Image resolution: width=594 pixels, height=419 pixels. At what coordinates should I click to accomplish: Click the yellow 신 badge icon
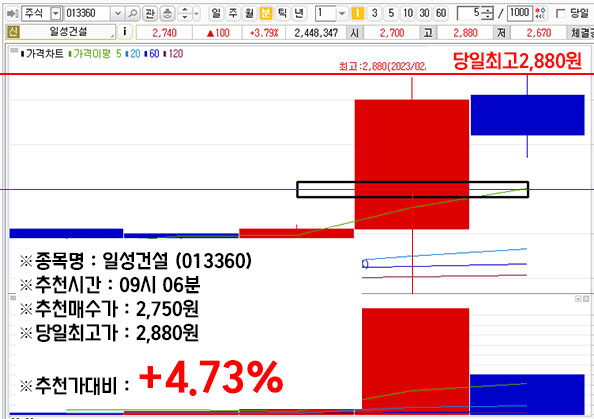point(13,32)
